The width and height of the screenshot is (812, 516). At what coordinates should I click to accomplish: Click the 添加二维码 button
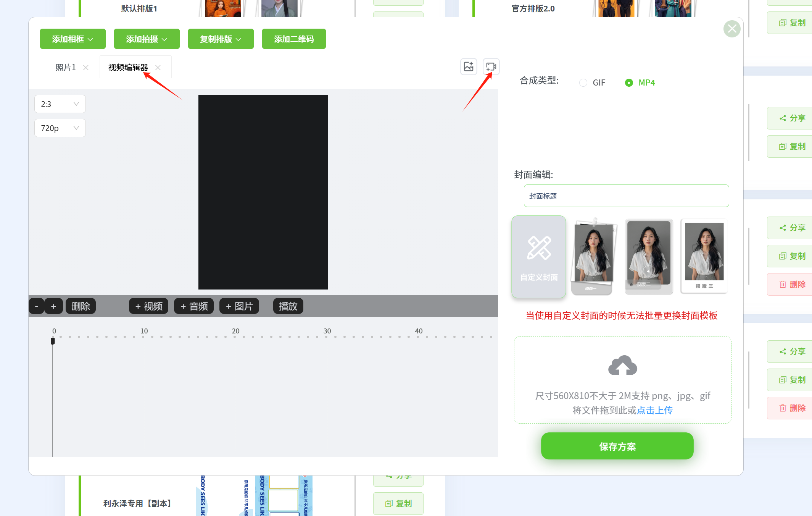tap(294, 39)
